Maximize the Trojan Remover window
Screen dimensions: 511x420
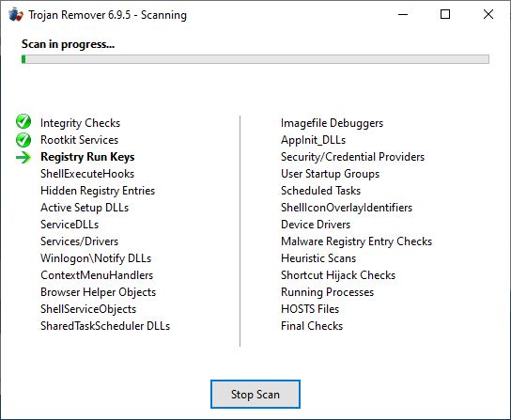click(445, 14)
